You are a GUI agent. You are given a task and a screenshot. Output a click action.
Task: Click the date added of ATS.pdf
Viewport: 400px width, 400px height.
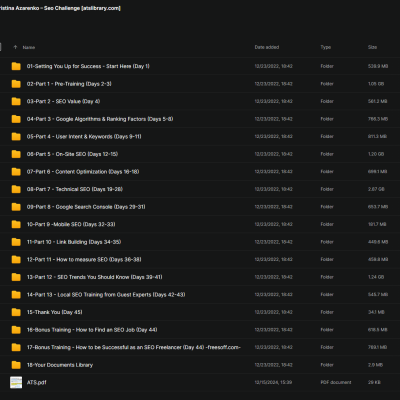coord(273,382)
